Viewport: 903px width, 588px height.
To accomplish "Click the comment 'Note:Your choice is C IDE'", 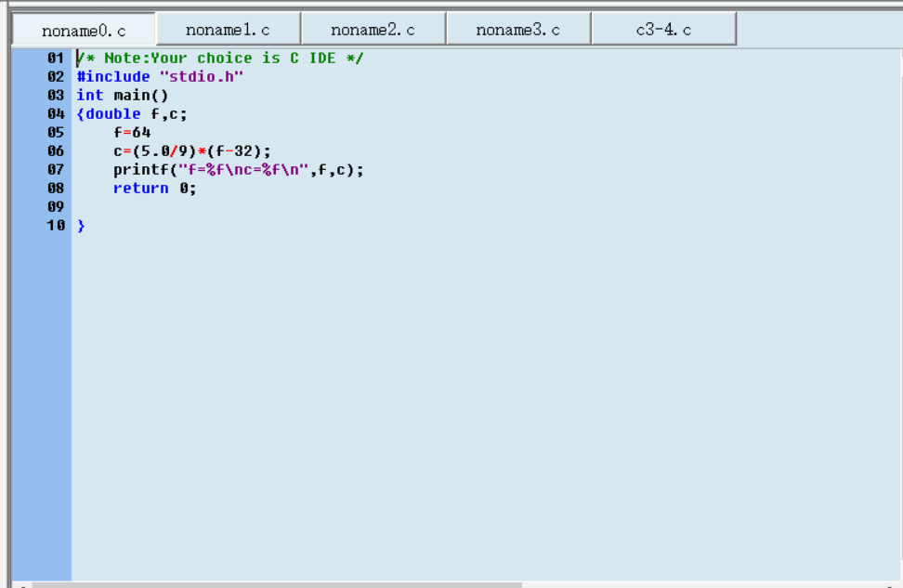I will tap(220, 59).
